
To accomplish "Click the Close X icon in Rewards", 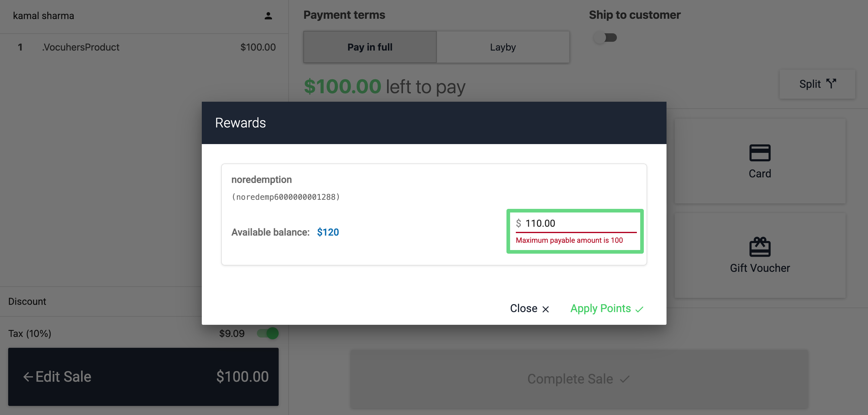I will coord(545,309).
